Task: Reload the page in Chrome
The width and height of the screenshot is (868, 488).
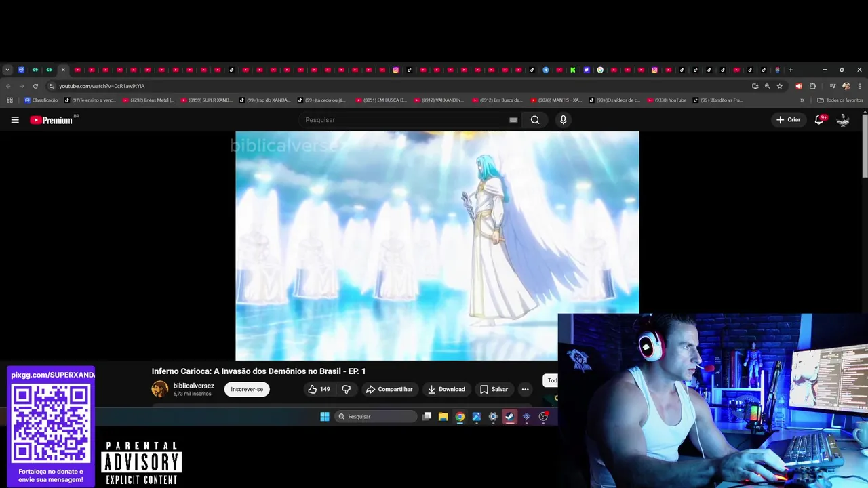Action: pos(35,86)
